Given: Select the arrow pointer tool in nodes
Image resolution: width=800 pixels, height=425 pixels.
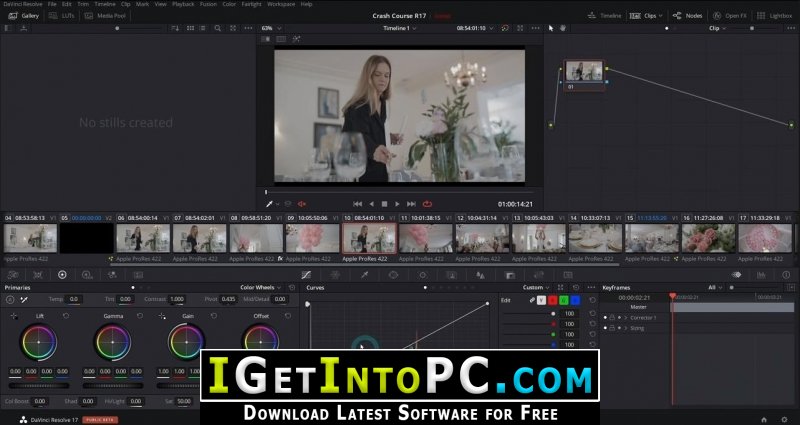Looking at the screenshot, I should pos(551,29).
